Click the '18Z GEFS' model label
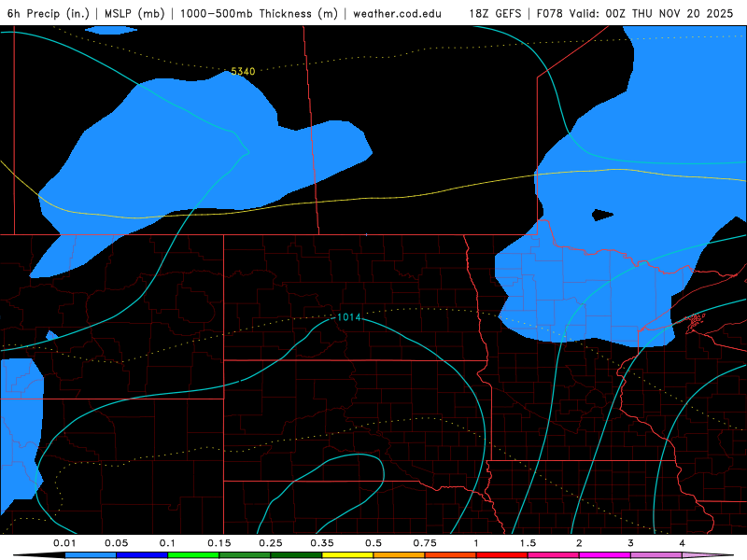The width and height of the screenshot is (747, 560). point(496,14)
